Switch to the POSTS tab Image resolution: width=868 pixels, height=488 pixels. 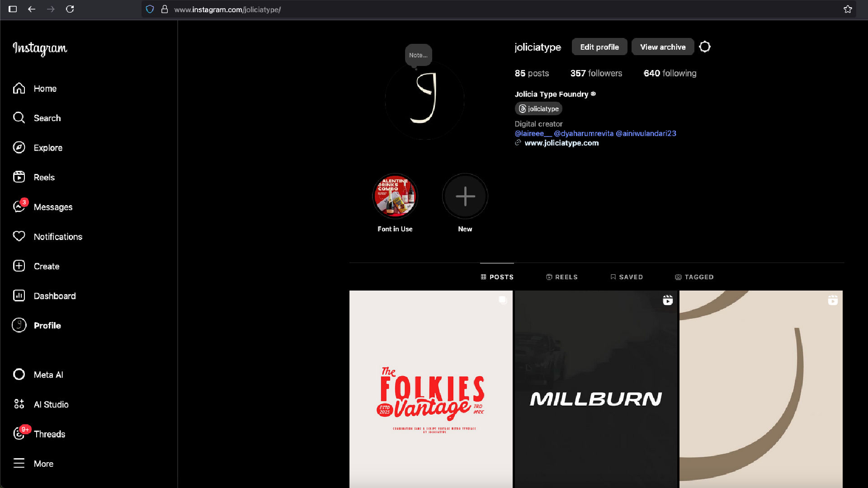pos(497,277)
